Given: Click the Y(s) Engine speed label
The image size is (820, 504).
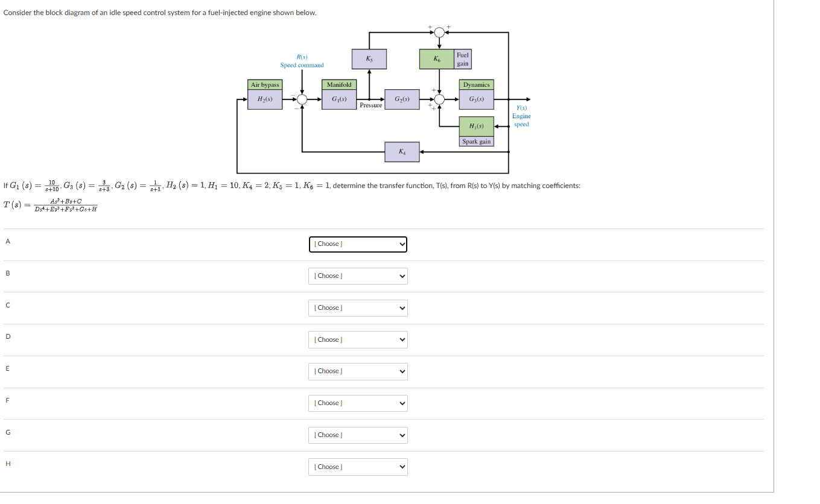Looking at the screenshot, I should point(520,116).
